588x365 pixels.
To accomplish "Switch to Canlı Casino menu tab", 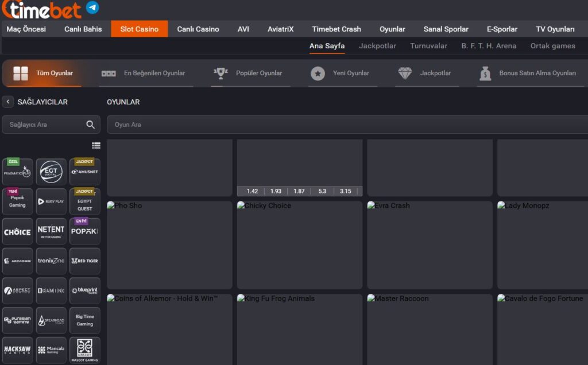I will click(198, 29).
